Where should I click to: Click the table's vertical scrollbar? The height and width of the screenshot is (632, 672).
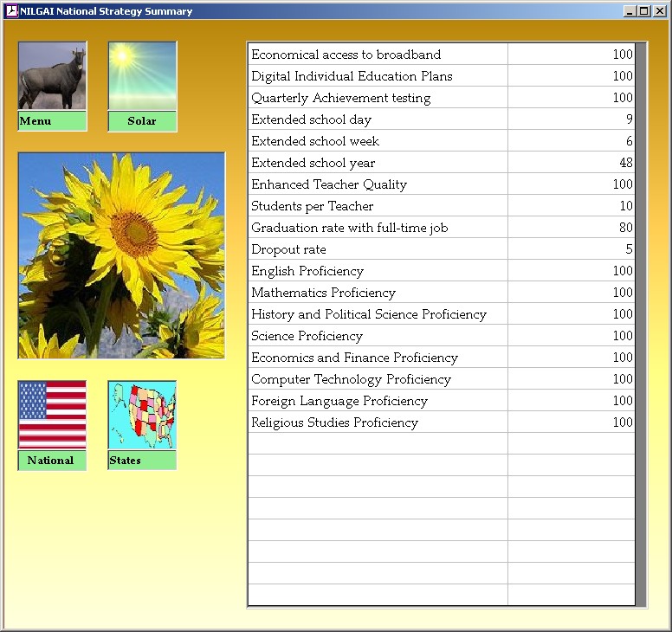[x=640, y=324]
